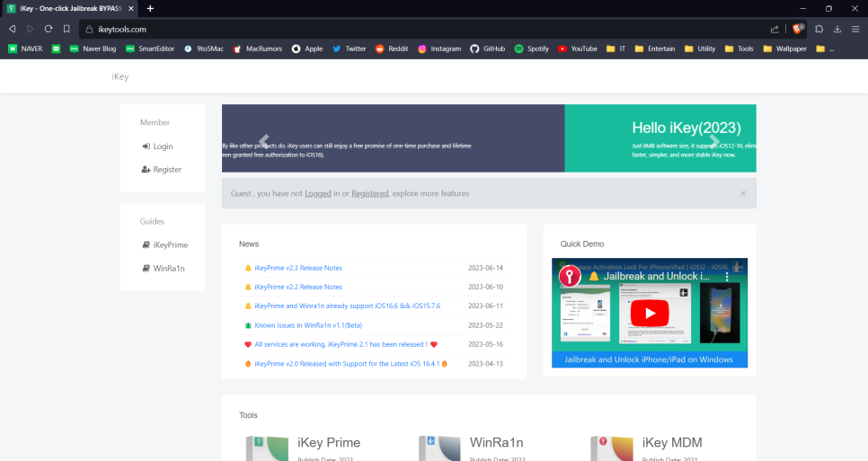Open the Brave Shields lion icon
The width and height of the screenshot is (868, 461).
coord(798,29)
